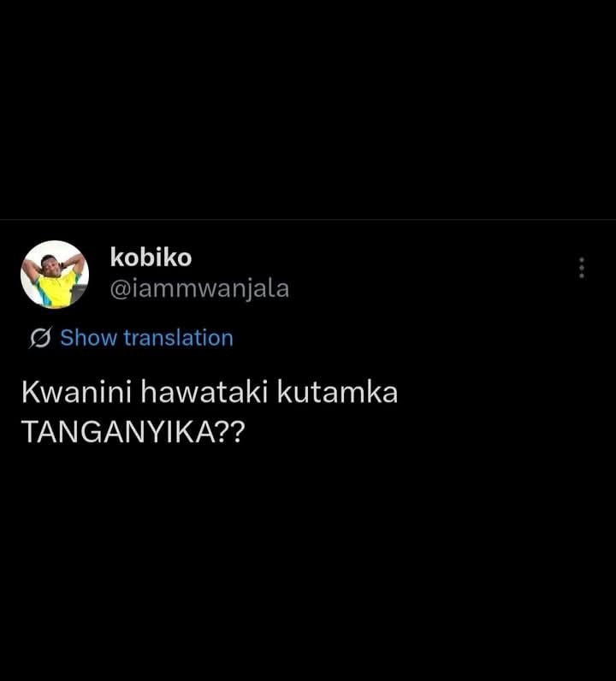This screenshot has width=616, height=681.
Task: Click the man in yellow shirt avatar
Action: point(55,275)
